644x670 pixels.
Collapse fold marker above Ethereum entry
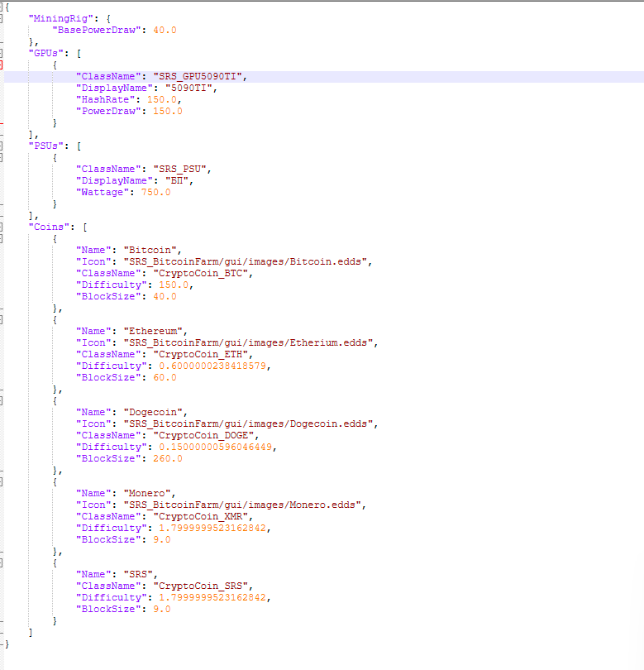pos(1,319)
